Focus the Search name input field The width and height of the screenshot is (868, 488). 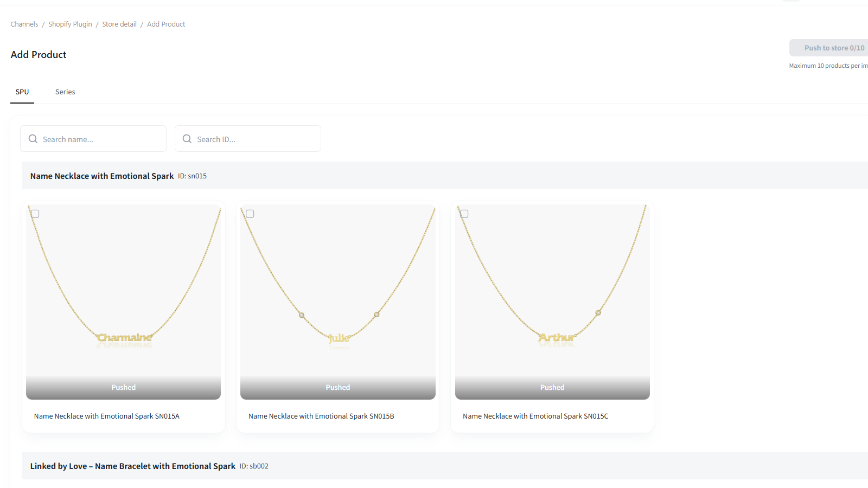(93, 139)
